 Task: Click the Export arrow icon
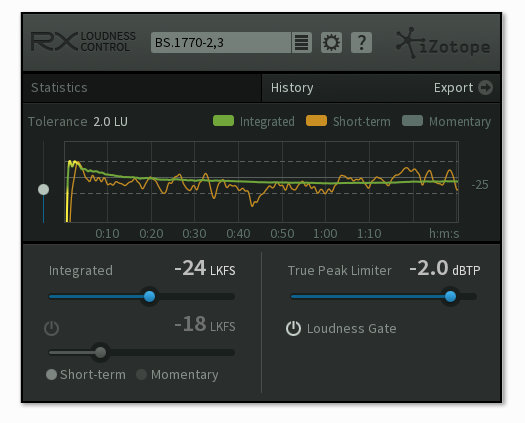pyautogui.click(x=485, y=88)
